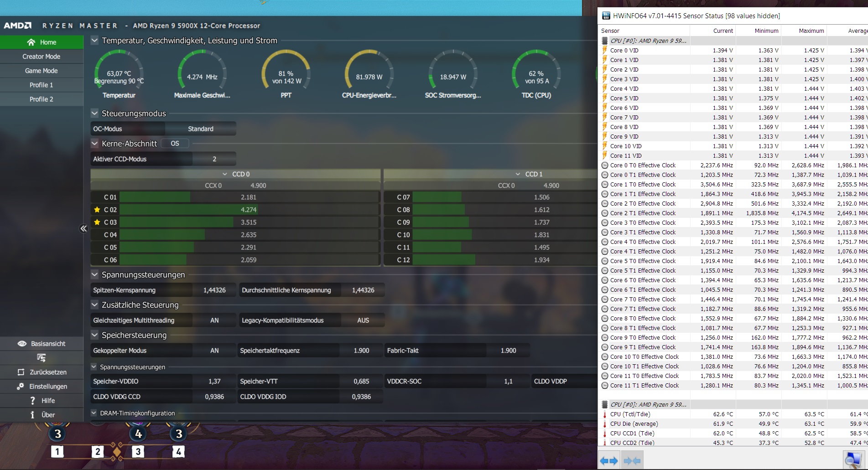Open the Über entry
868x470 pixels.
click(x=42, y=414)
